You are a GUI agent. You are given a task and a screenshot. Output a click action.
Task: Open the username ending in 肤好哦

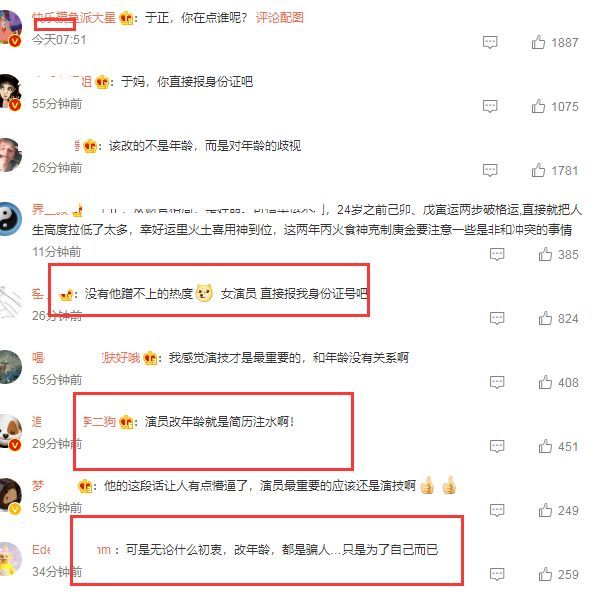pos(121,358)
